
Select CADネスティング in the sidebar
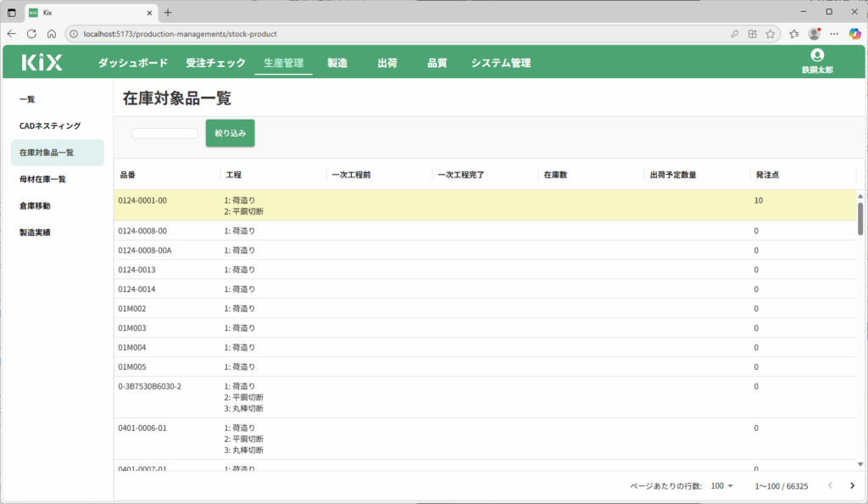(50, 126)
